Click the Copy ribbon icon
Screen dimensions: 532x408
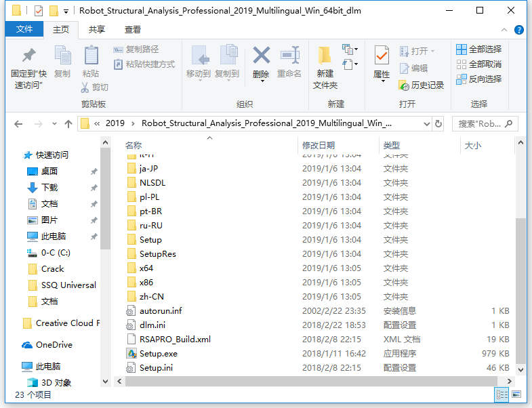[x=63, y=56]
